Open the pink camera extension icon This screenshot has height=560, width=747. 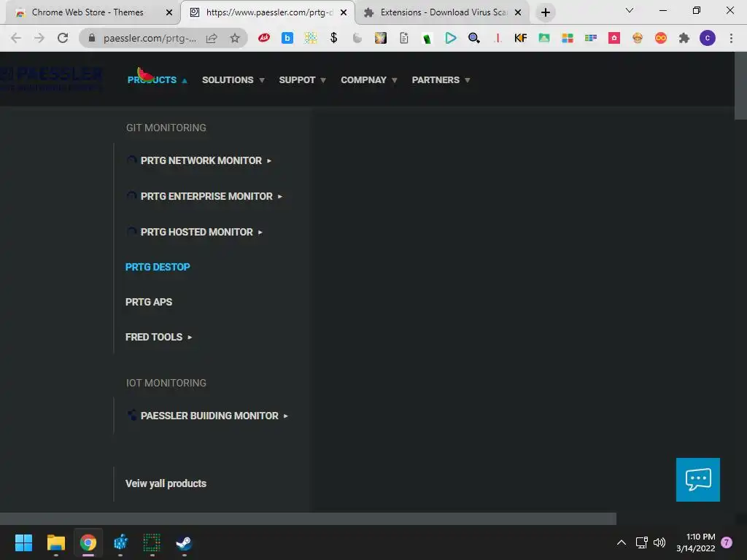pyautogui.click(x=614, y=38)
